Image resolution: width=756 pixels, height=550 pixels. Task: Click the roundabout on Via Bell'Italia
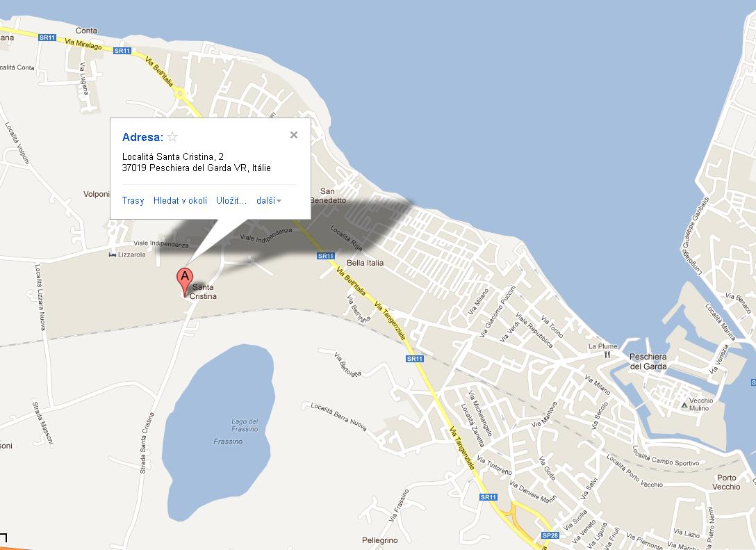(179, 92)
